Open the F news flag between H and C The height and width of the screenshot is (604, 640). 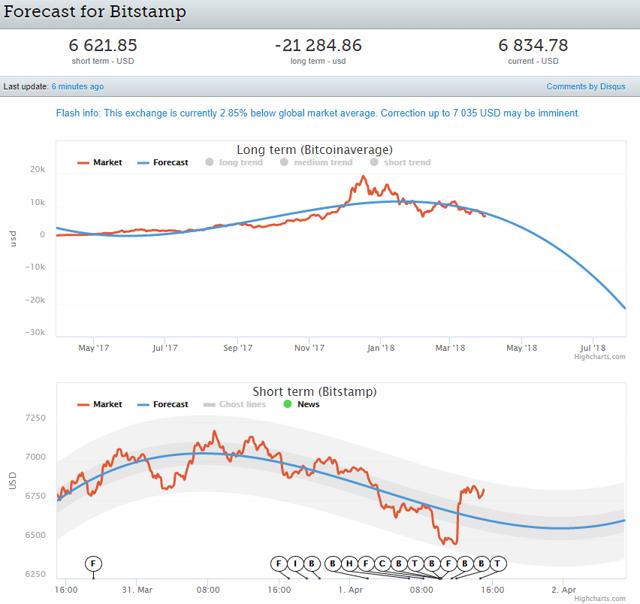[x=366, y=564]
